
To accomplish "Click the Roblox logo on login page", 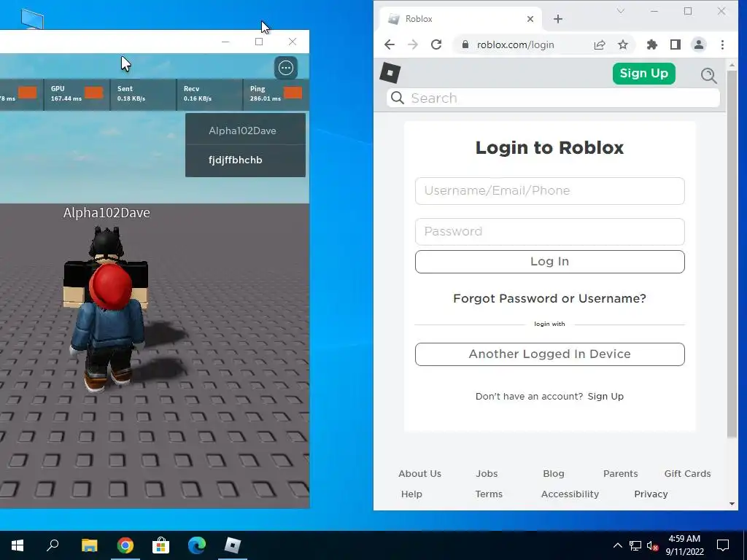I will tap(390, 73).
